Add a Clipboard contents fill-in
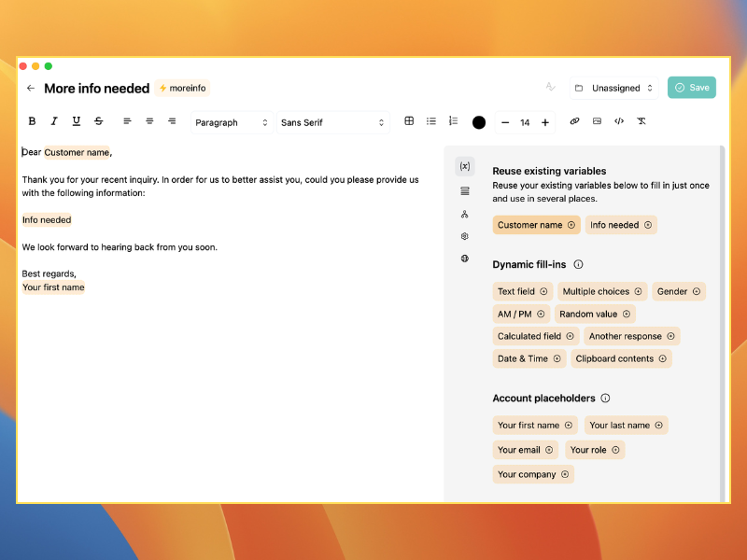747x560 pixels. (621, 358)
